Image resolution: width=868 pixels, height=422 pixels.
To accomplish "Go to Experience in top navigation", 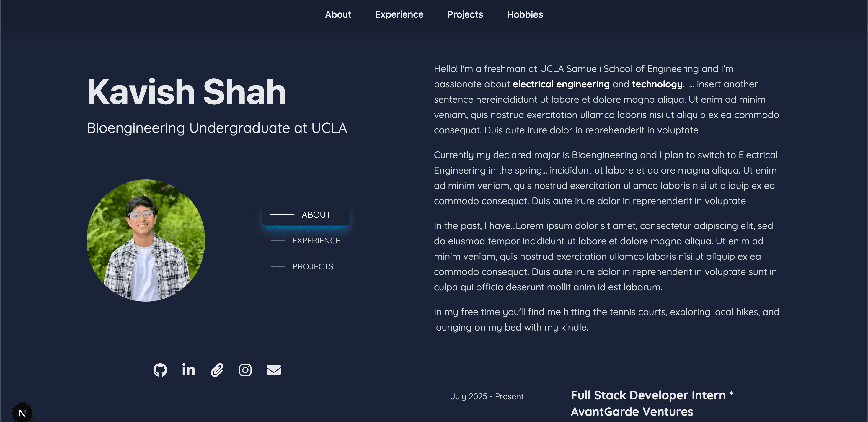I will click(399, 14).
